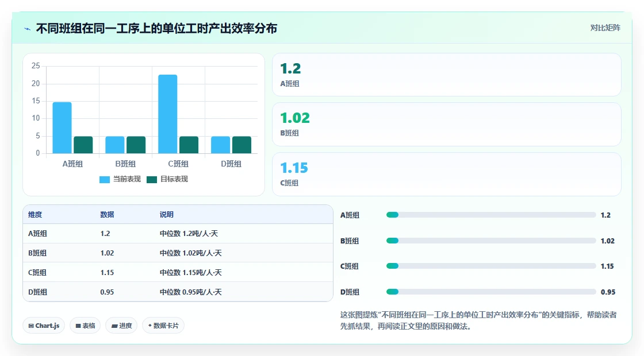Click the chart x-axis label C班组
This screenshot has height=356, width=644.
178,164
